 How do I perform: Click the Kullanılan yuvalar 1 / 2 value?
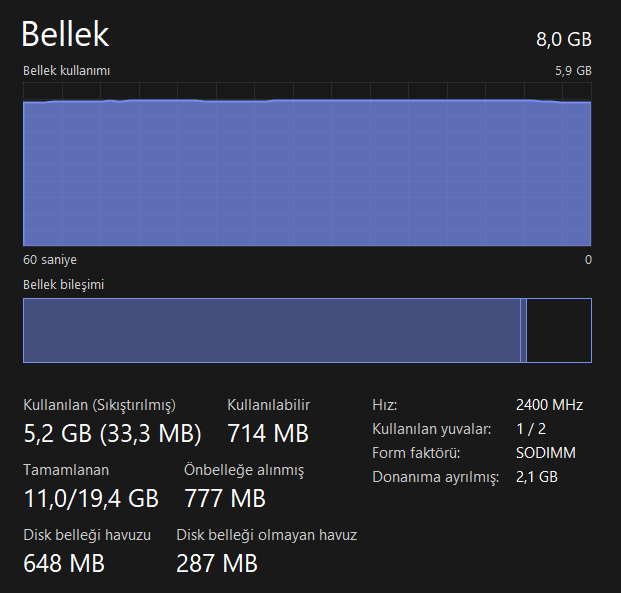click(532, 429)
